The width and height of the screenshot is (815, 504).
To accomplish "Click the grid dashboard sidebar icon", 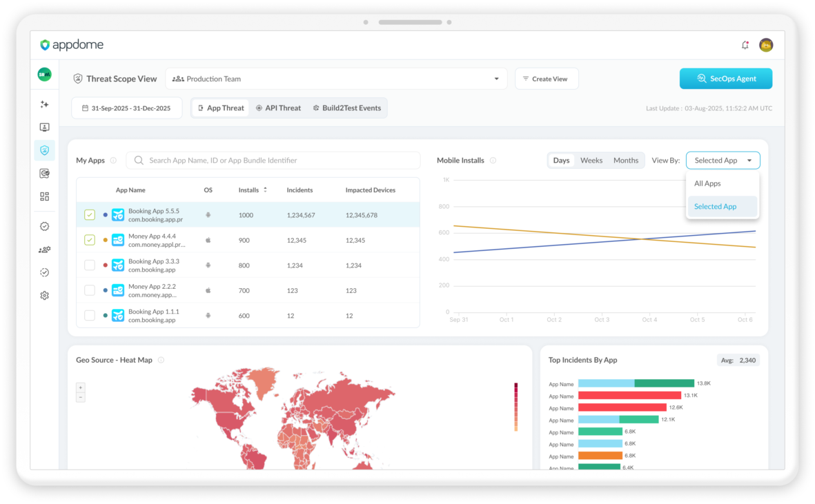I will [x=44, y=196].
